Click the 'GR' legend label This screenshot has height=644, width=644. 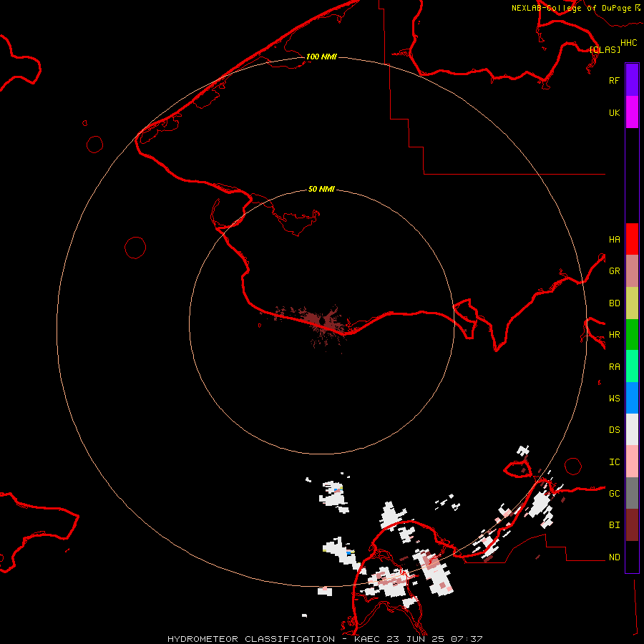614,270
